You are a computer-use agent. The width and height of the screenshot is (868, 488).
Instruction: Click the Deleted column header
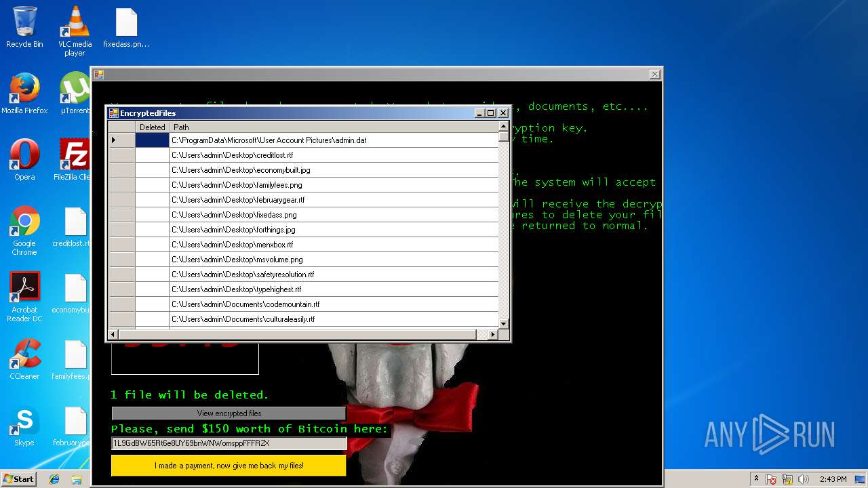pos(152,127)
